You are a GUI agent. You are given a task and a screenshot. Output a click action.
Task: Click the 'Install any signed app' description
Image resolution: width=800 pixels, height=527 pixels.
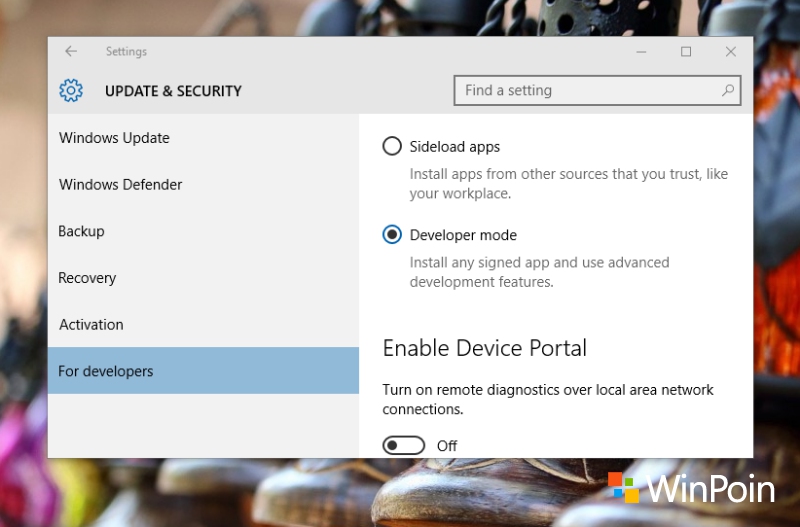click(539, 272)
